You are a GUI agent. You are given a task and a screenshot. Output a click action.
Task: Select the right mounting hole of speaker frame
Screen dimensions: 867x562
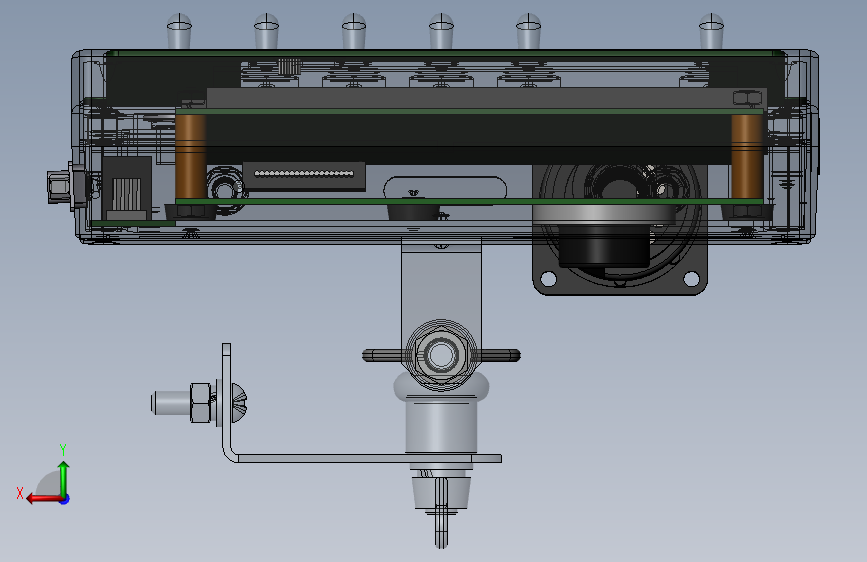[x=691, y=278]
